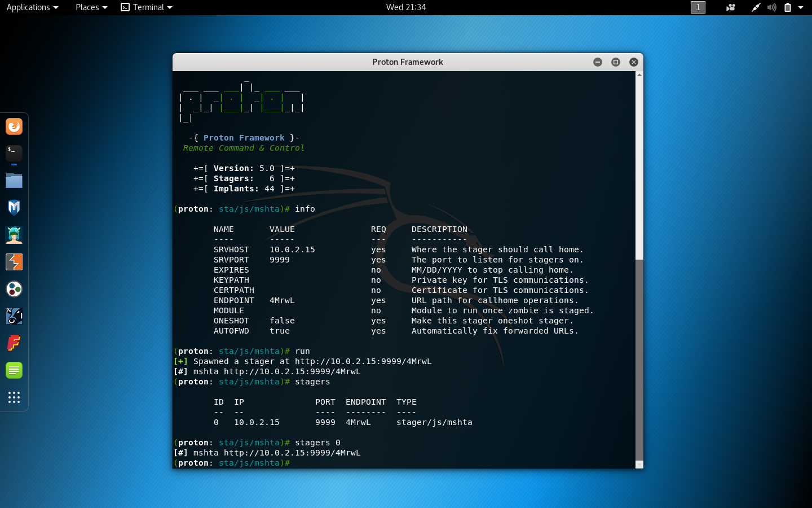Click the MODULE option name

pyautogui.click(x=229, y=310)
